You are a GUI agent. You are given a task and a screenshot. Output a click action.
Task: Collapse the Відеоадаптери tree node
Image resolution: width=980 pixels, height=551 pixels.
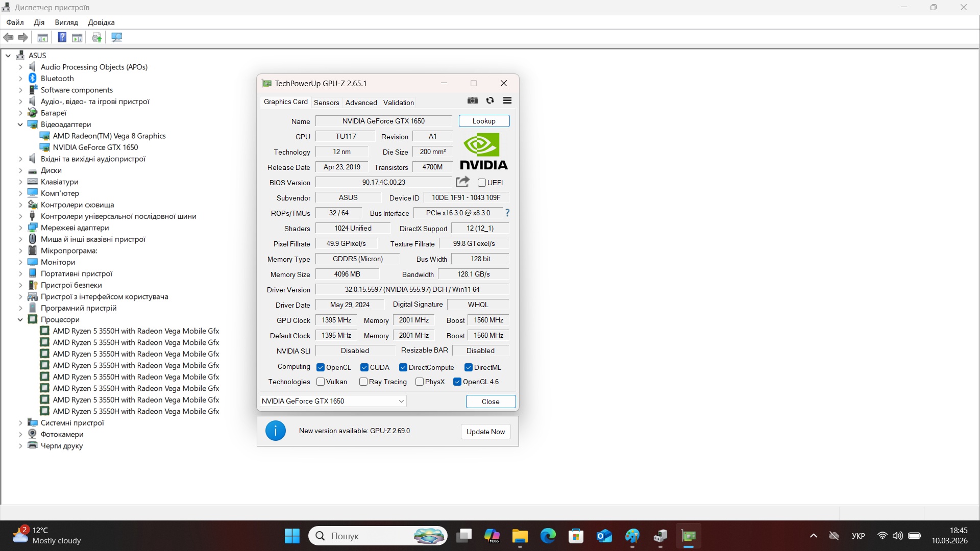[20, 124]
